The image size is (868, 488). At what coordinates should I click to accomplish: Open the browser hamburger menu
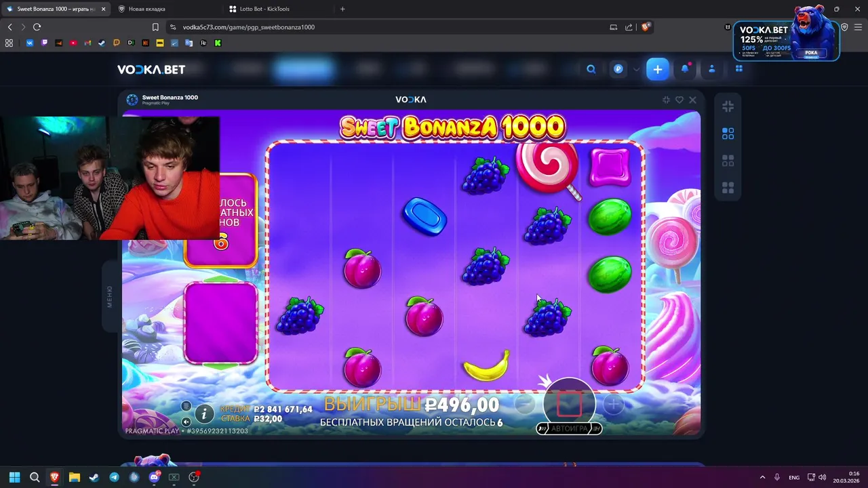pyautogui.click(x=858, y=27)
